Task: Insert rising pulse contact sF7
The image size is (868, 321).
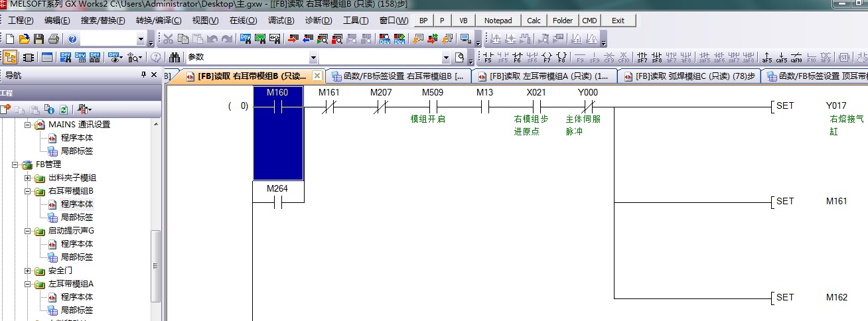Action: pyautogui.click(x=642, y=57)
